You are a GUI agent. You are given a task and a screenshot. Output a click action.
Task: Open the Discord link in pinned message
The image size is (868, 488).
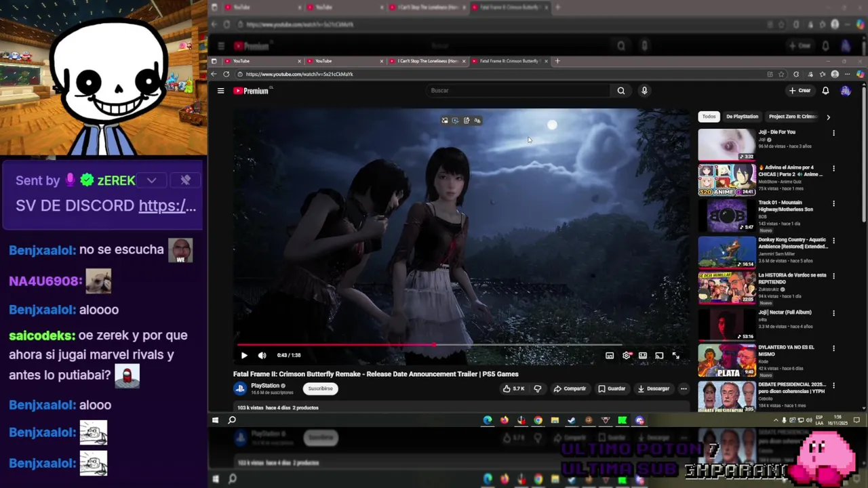(167, 206)
